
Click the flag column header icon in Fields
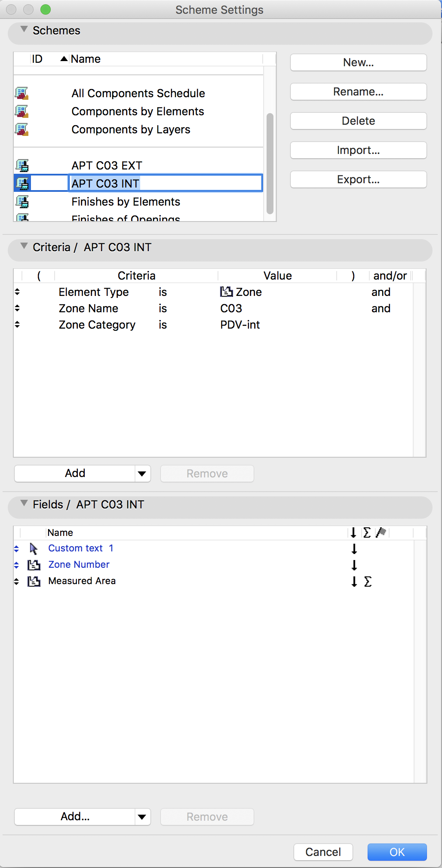pos(381,532)
